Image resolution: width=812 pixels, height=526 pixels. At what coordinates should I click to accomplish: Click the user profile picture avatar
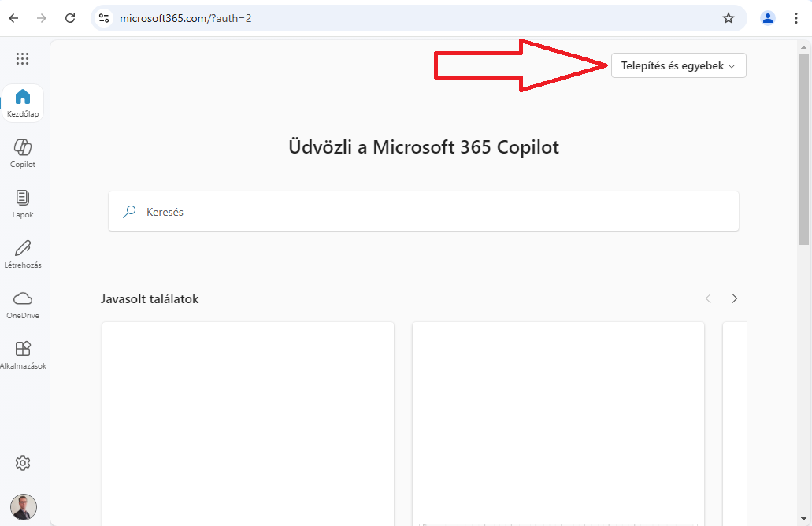(x=24, y=507)
